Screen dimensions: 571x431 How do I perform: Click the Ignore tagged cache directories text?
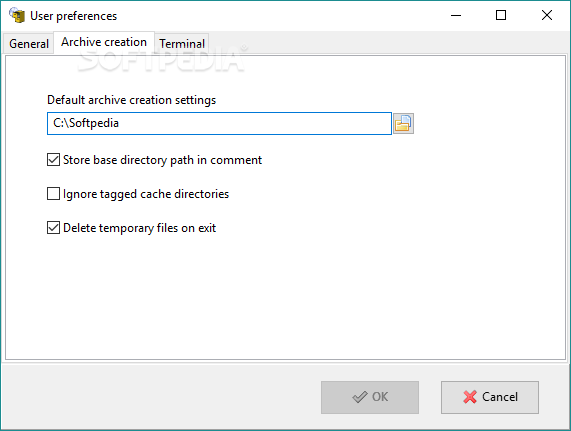(x=146, y=194)
